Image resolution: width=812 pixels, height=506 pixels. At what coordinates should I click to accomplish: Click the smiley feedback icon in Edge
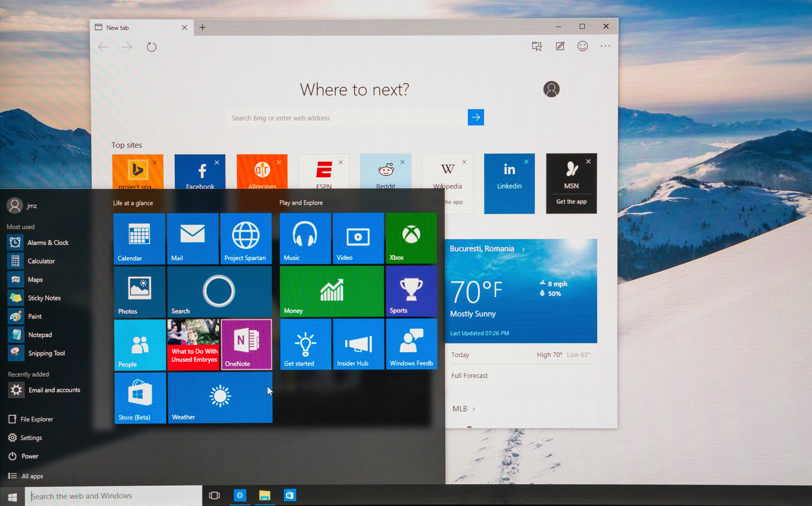pos(582,46)
